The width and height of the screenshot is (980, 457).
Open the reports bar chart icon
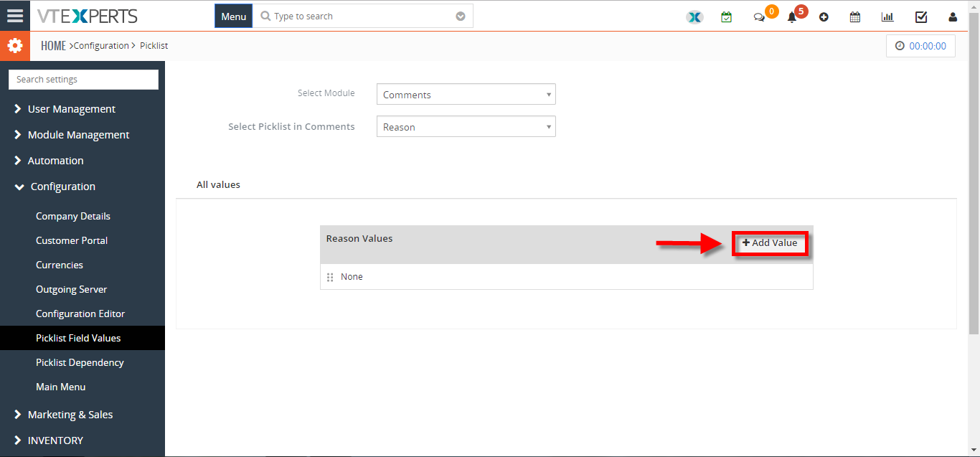point(887,17)
